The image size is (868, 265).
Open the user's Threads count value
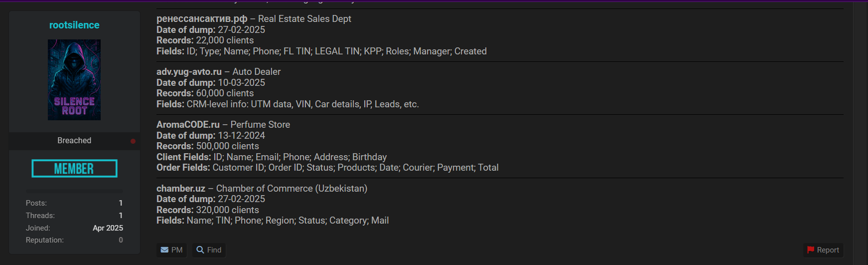(121, 216)
